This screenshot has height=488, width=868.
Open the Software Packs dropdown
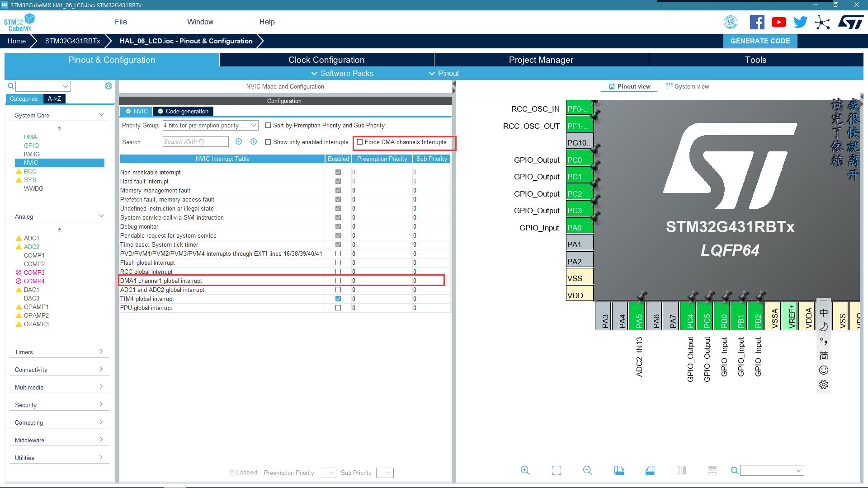click(342, 73)
